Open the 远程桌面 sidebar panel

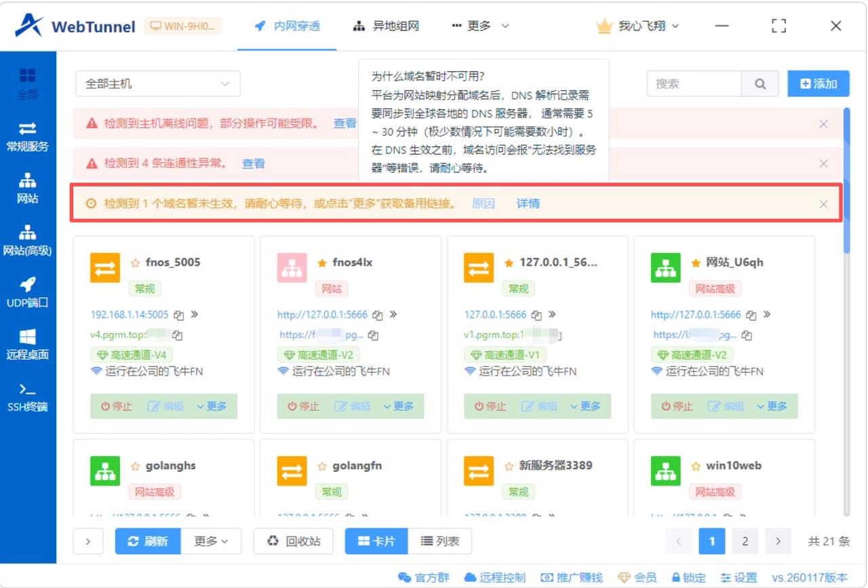pos(27,347)
